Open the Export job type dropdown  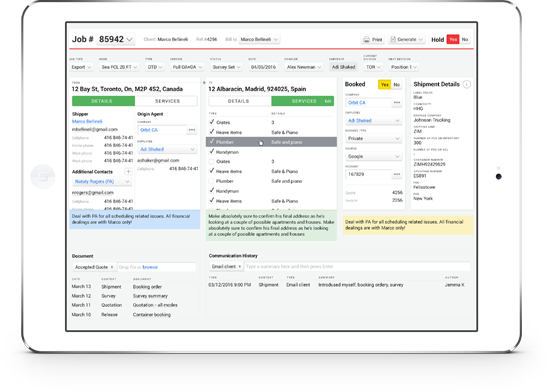click(x=81, y=67)
